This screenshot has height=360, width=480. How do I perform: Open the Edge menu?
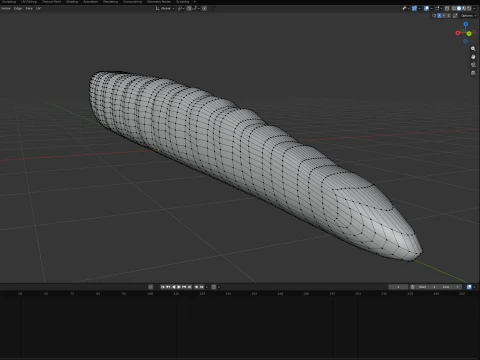point(18,8)
